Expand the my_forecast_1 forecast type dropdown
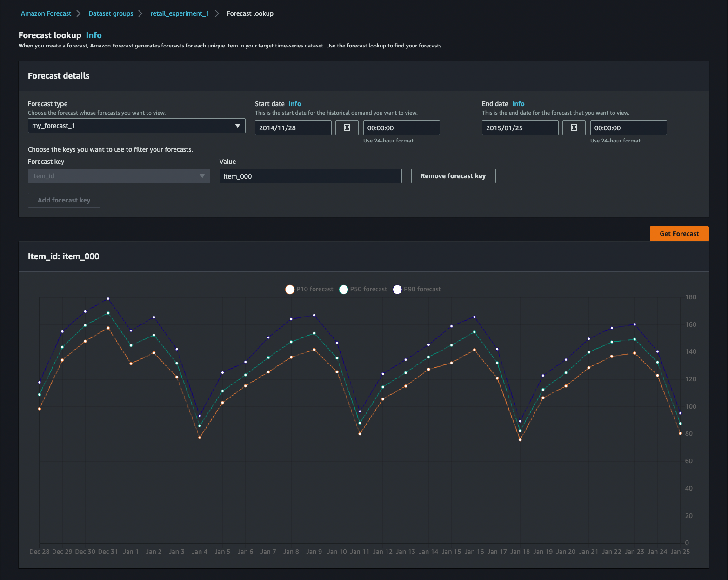Viewport: 728px width, 580px height. (136, 126)
